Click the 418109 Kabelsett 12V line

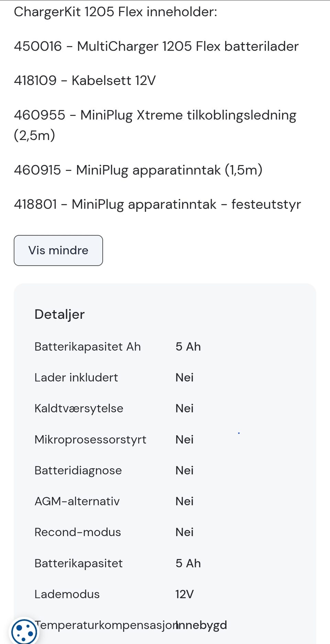85,81
